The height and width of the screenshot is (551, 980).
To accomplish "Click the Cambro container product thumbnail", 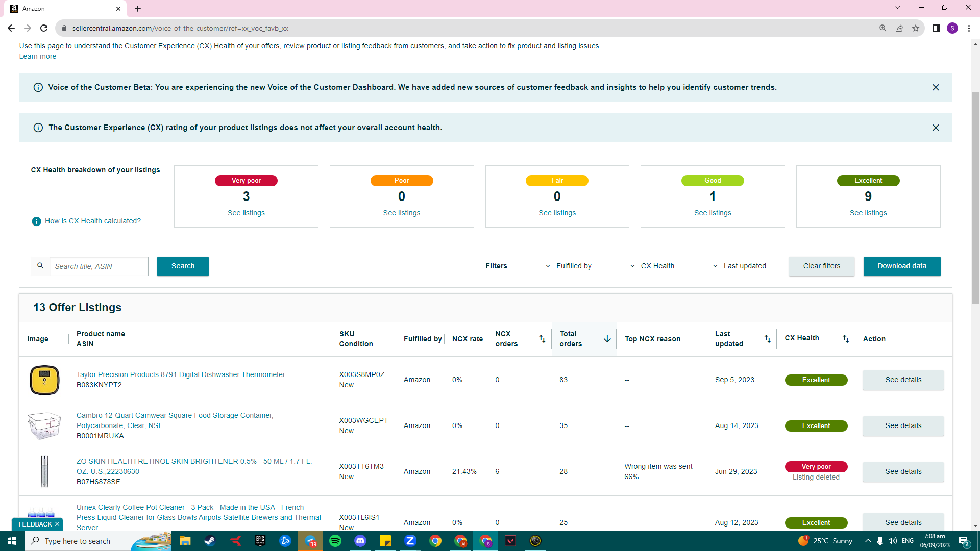I will (x=44, y=426).
